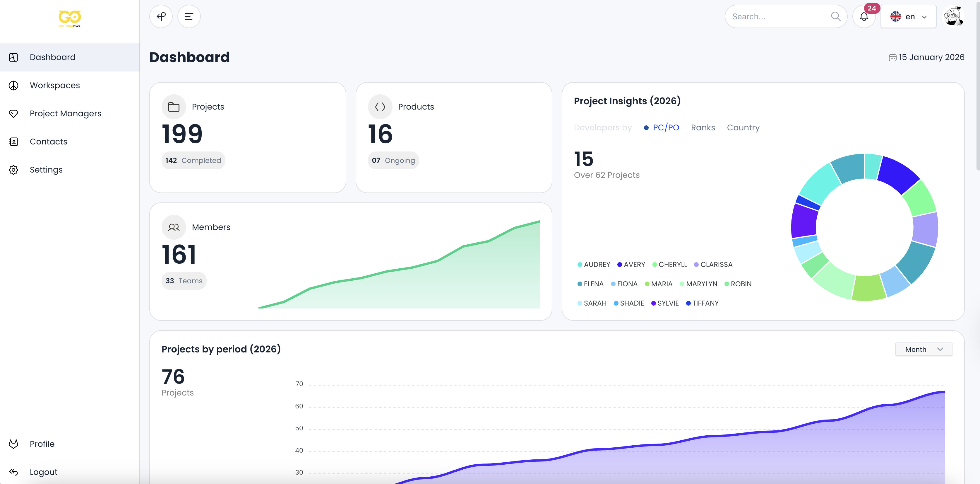Open notifications bell with 24 badge
Screen dimensions: 980x484
[x=864, y=16]
